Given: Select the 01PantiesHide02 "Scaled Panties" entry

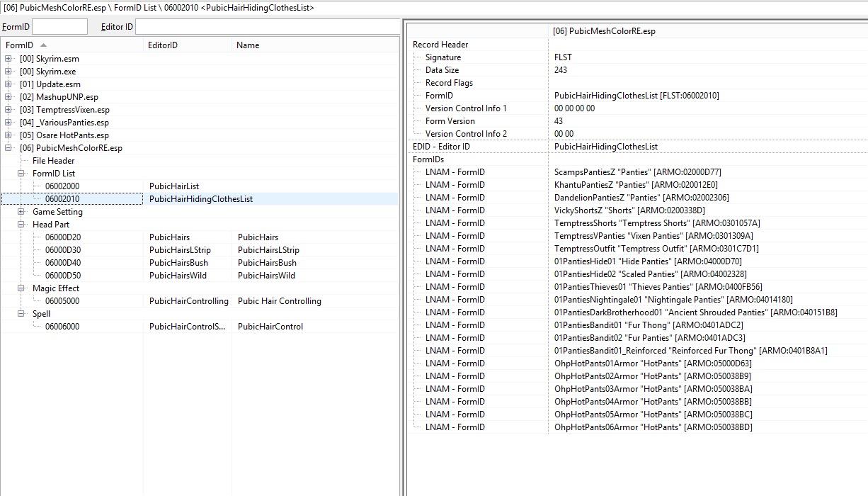Looking at the screenshot, I should (651, 274).
